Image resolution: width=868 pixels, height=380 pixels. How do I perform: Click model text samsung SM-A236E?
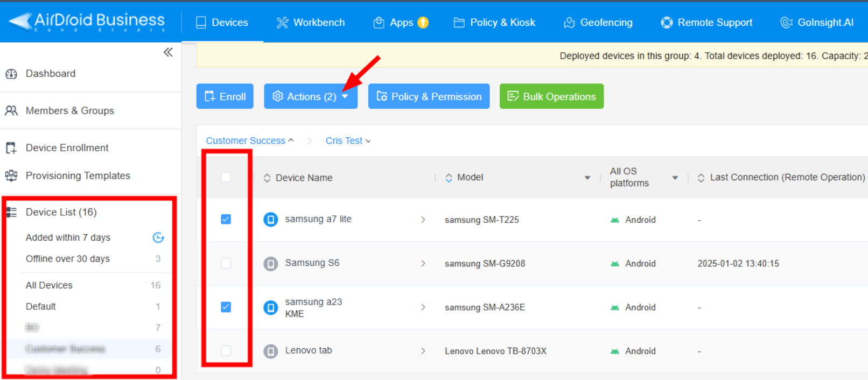485,307
